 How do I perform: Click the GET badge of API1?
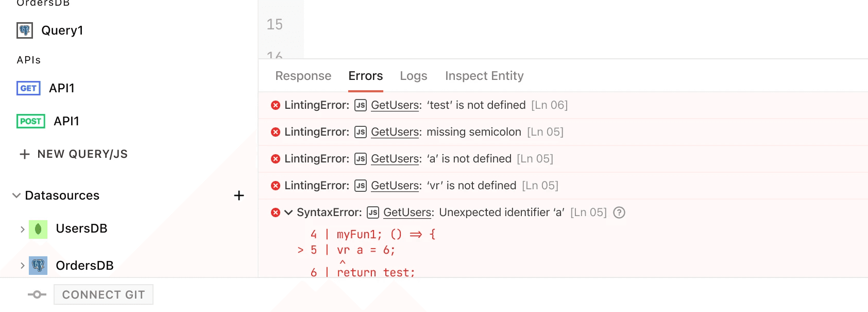pyautogui.click(x=28, y=88)
